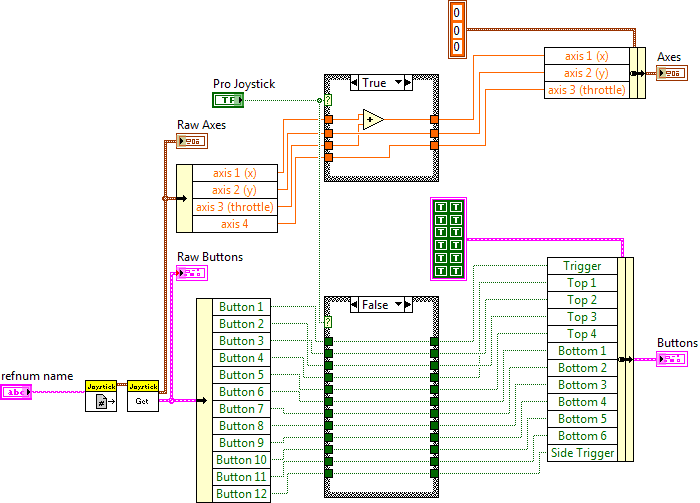Toggle top-left boolean in T constant array
This screenshot has width=700, height=503.
[443, 208]
